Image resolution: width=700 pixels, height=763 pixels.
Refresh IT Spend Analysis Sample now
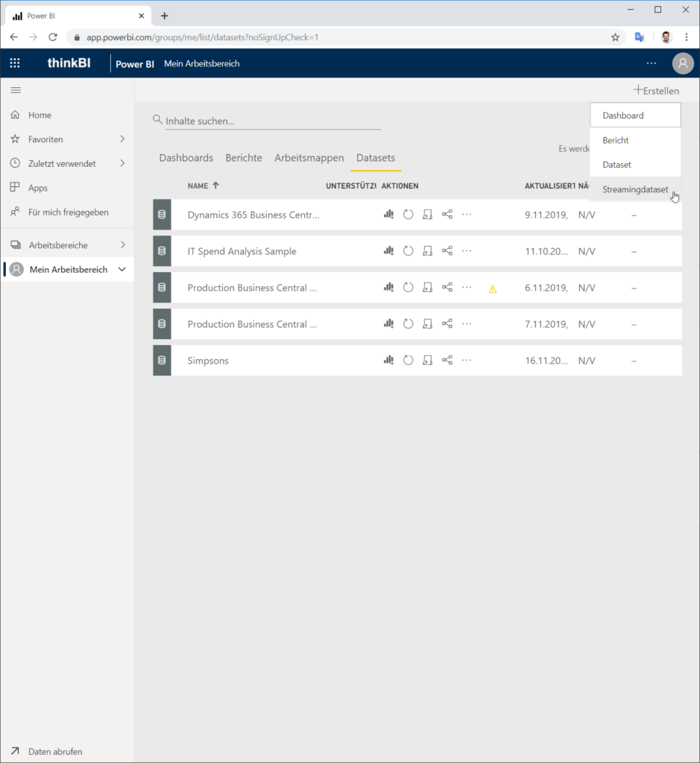(x=408, y=251)
